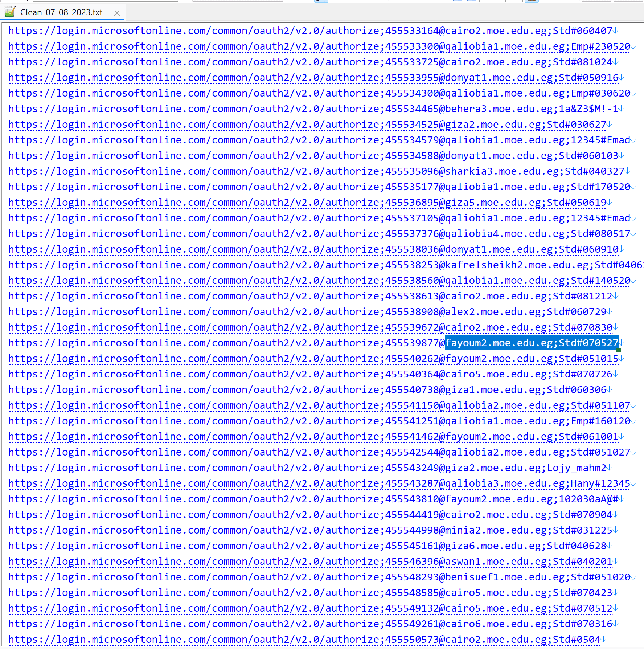Click the account number 455540262
Screen dimensions: 644x649
412,359
